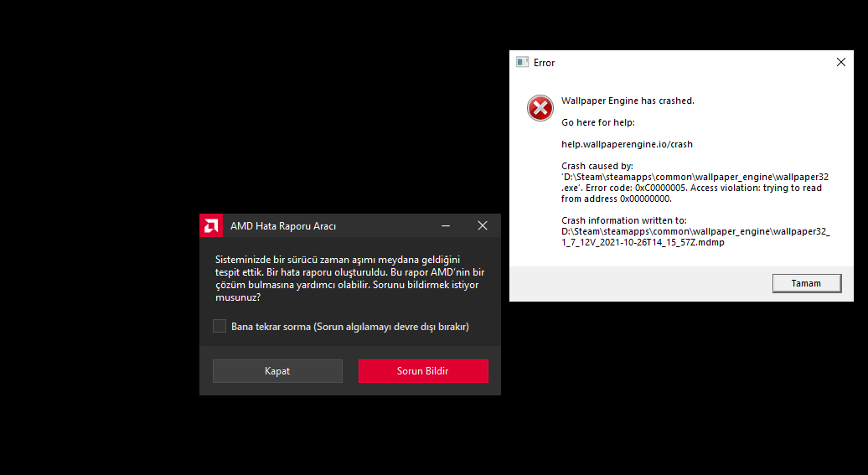The height and width of the screenshot is (475, 868).
Task: Click the 'Error' title text
Action: (x=544, y=63)
